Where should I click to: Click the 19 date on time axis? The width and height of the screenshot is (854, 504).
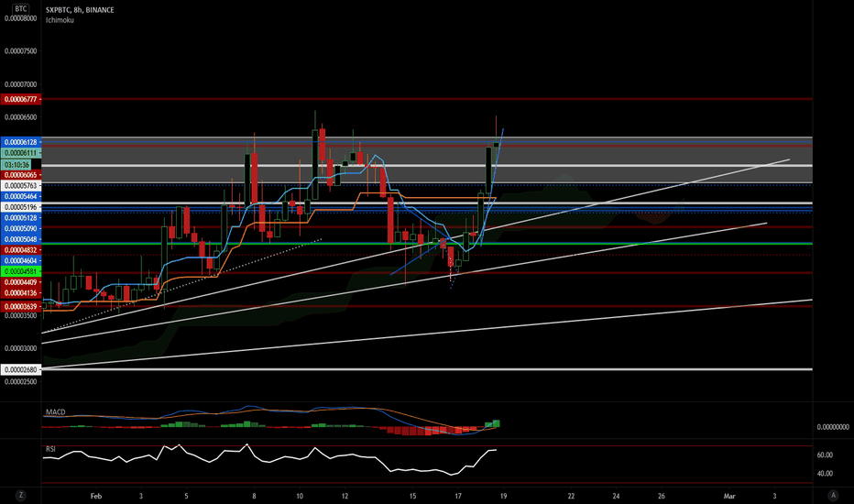503,496
